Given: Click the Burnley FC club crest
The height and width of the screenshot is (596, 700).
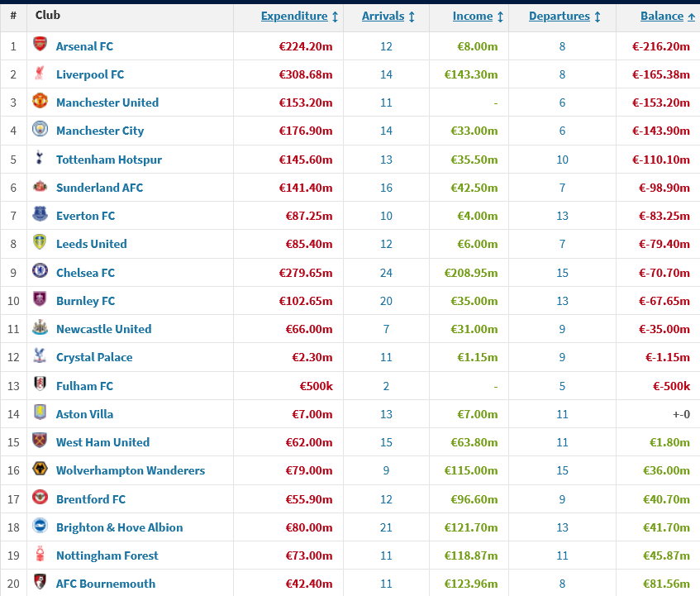Looking at the screenshot, I should 40,298.
